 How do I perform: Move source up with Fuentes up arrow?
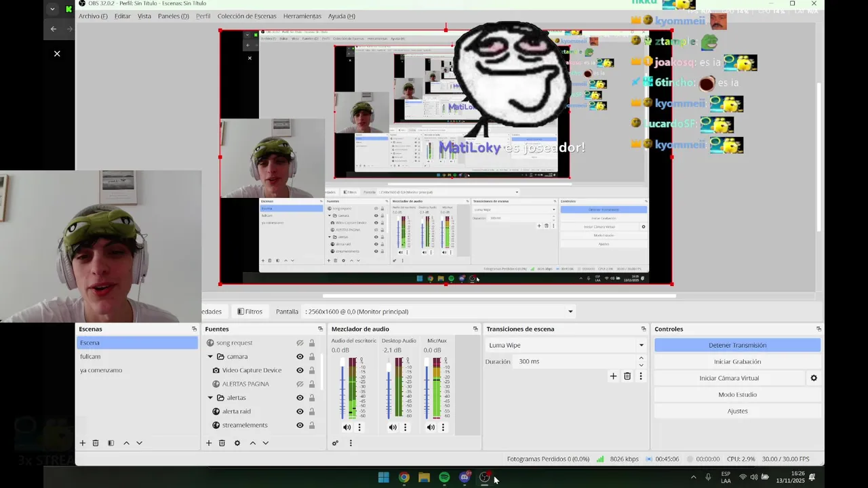253,443
